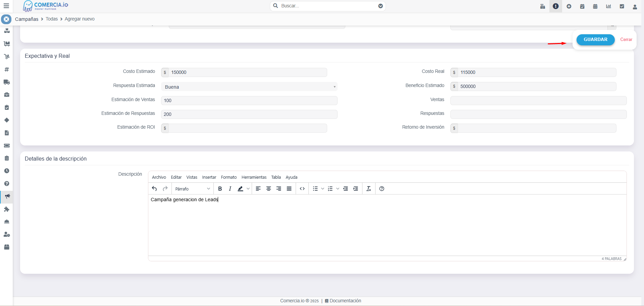Viewport: 644px width, 306px height.
Task: Open the Insertar editor menu
Action: click(x=209, y=177)
